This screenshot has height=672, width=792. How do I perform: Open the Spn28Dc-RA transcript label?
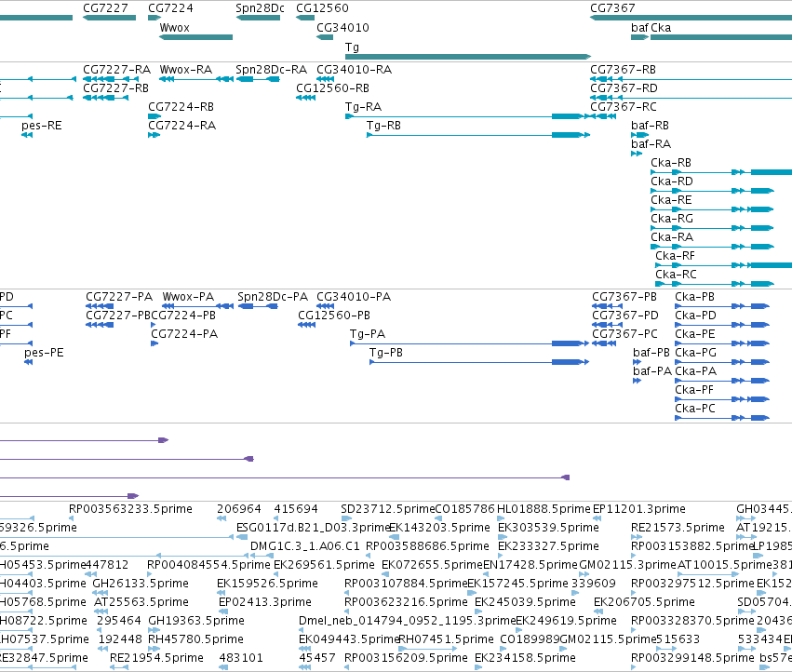click(x=271, y=70)
